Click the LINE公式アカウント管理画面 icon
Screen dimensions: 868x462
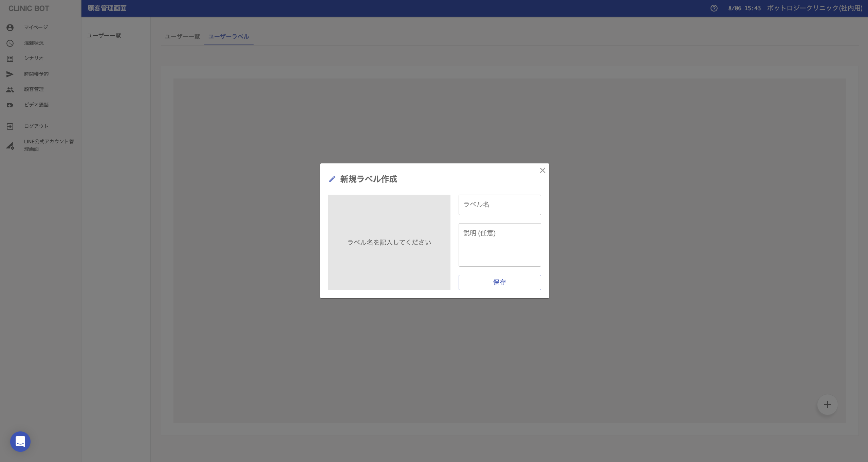click(10, 146)
